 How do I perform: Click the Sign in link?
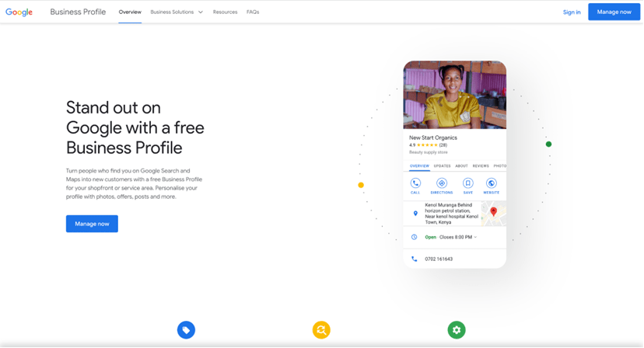[x=572, y=12]
